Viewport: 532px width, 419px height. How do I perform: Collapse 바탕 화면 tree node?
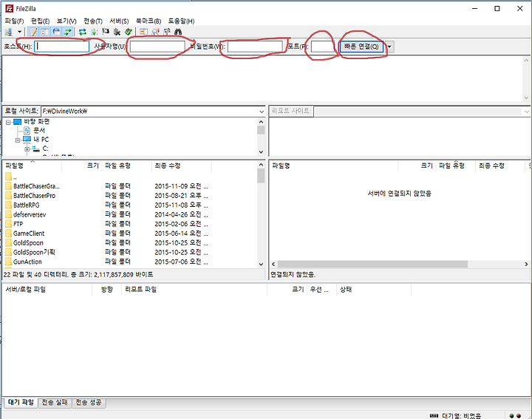click(x=8, y=122)
